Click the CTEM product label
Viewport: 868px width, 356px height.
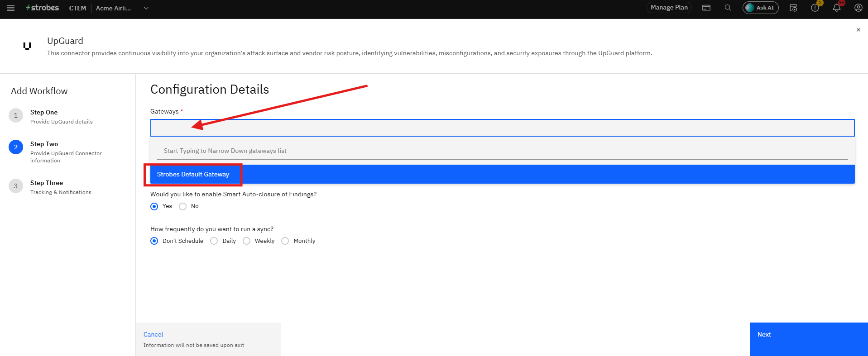[x=77, y=8]
